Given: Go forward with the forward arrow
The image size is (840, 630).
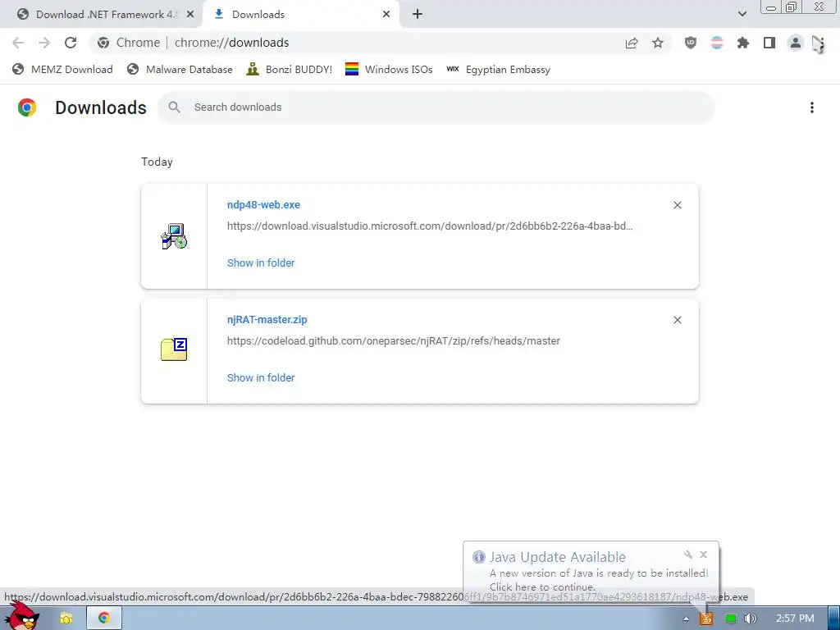Looking at the screenshot, I should (x=44, y=43).
